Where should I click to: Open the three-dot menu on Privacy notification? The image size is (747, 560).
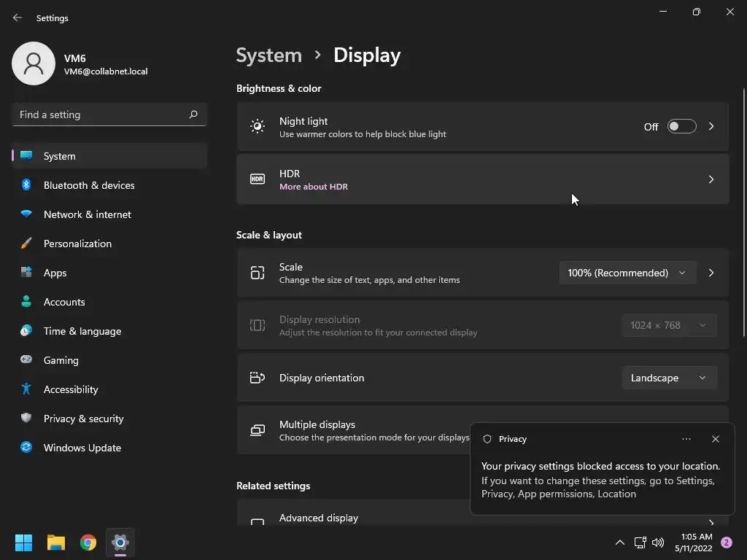point(686,439)
